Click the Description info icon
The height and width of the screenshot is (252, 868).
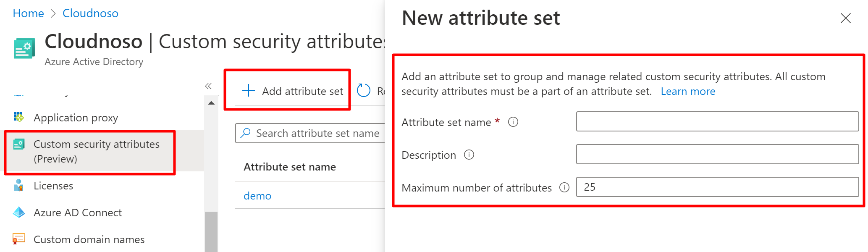469,155
